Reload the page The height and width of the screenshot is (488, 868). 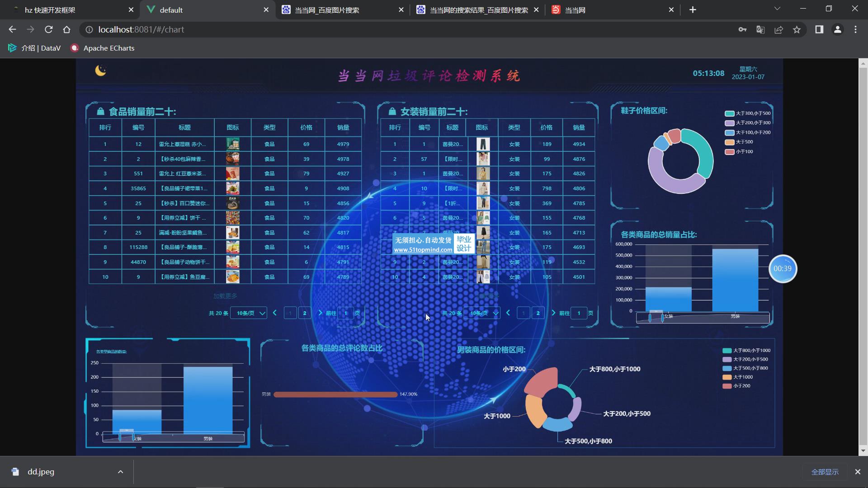pyautogui.click(x=48, y=29)
